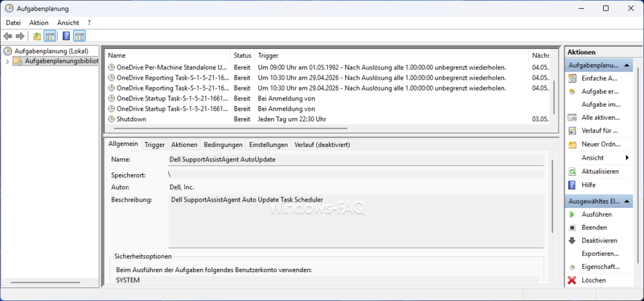Click the folder-up toolbar icon
The width and height of the screenshot is (644, 301).
(37, 36)
